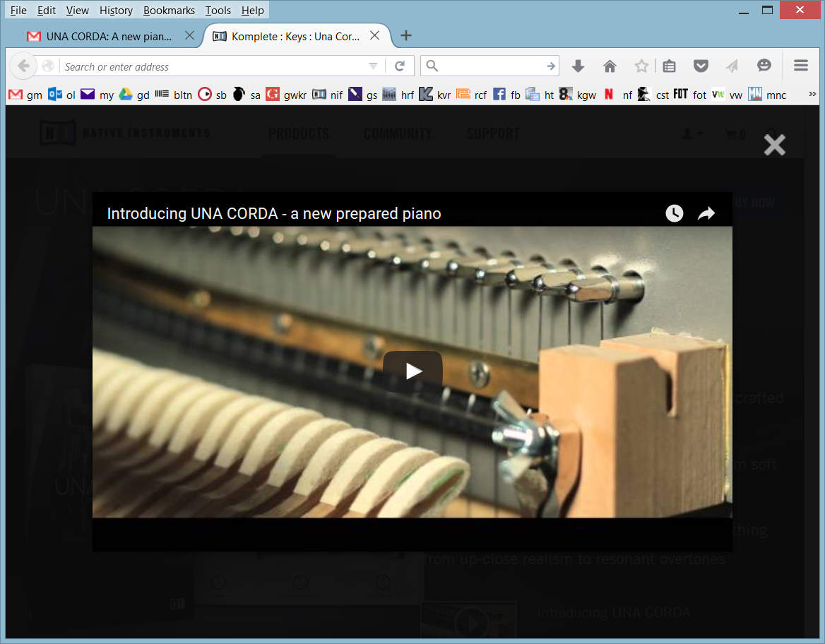The image size is (825, 644).
Task: Open the mnc bookmark
Action: 767,95
